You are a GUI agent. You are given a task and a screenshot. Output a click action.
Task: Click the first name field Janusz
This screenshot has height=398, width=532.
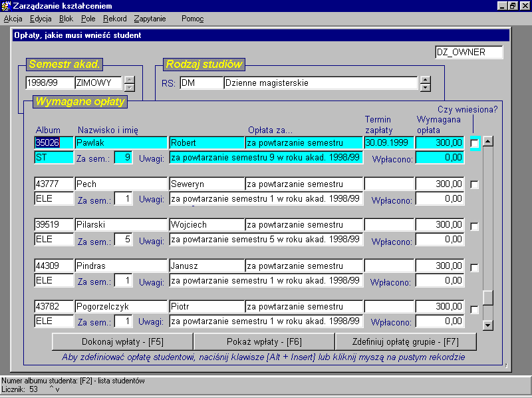207,266
